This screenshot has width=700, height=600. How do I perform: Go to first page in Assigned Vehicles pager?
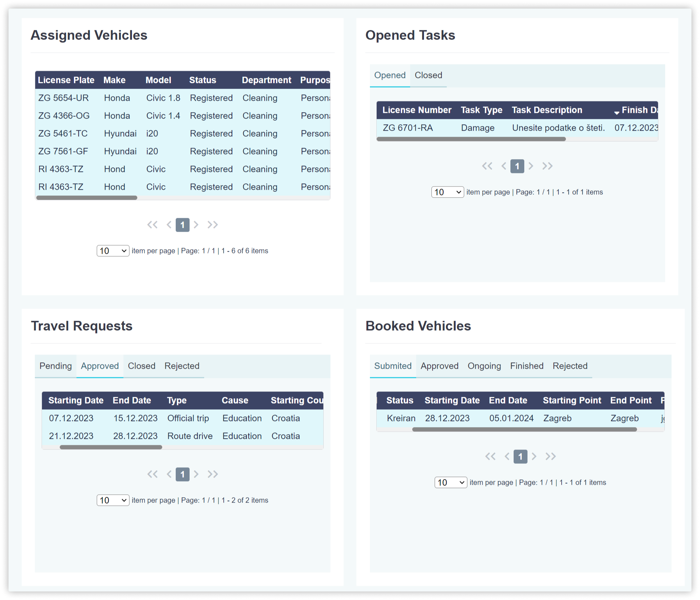coord(152,225)
